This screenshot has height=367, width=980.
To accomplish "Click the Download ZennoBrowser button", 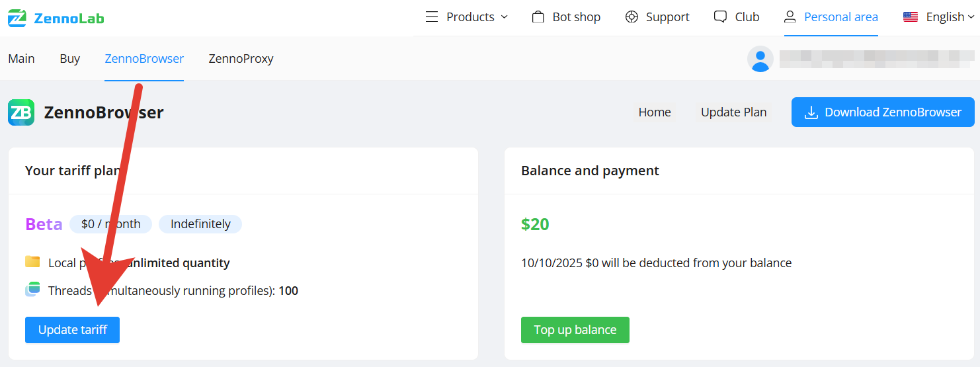I will pyautogui.click(x=883, y=112).
